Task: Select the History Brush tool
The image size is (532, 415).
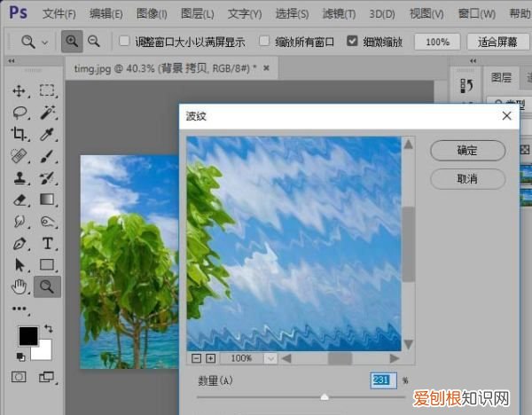Action: point(47,178)
